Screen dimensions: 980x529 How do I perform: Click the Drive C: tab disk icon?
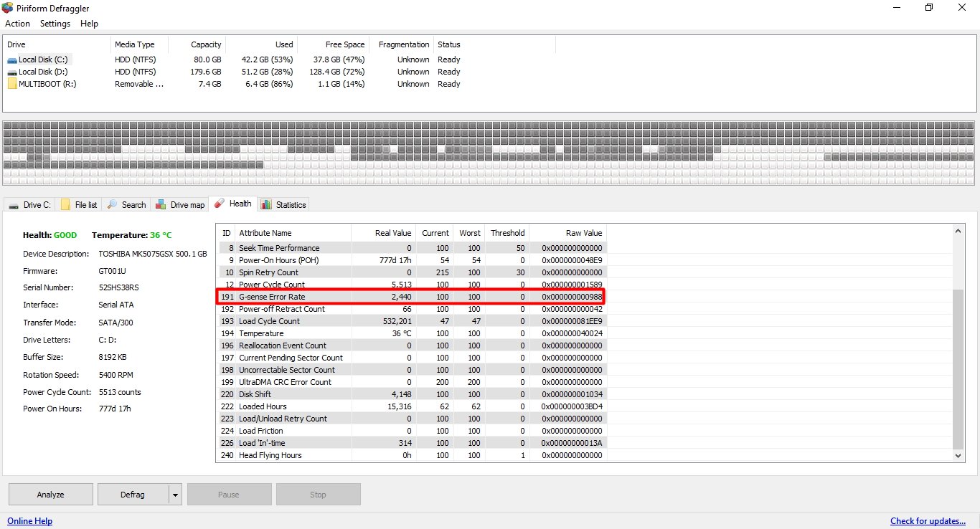(x=14, y=205)
